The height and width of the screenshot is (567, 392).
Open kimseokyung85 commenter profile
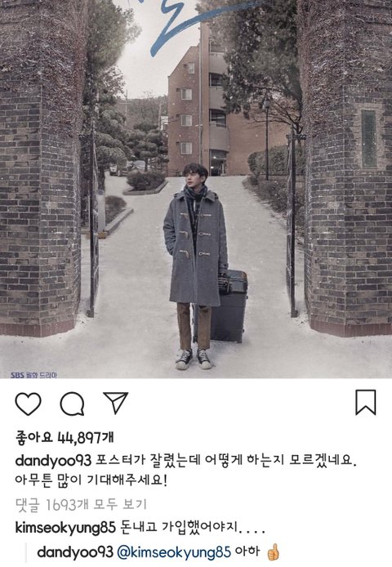click(65, 528)
